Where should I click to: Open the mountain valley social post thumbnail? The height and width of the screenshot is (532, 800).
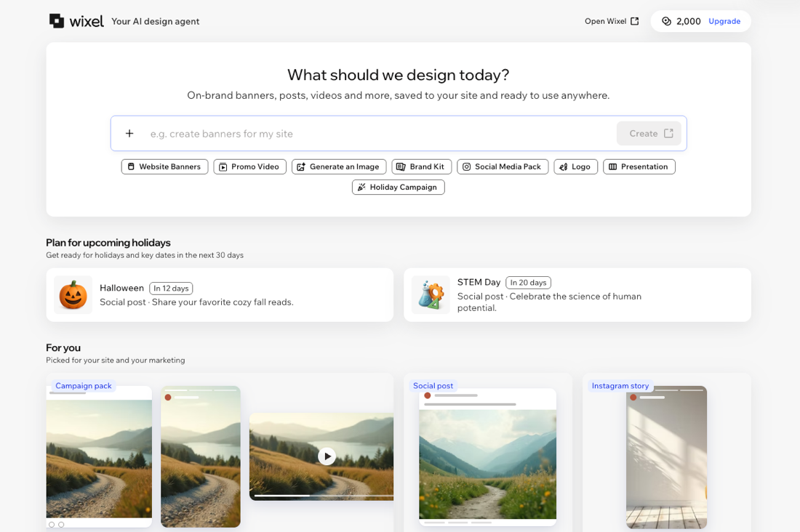pyautogui.click(x=487, y=457)
